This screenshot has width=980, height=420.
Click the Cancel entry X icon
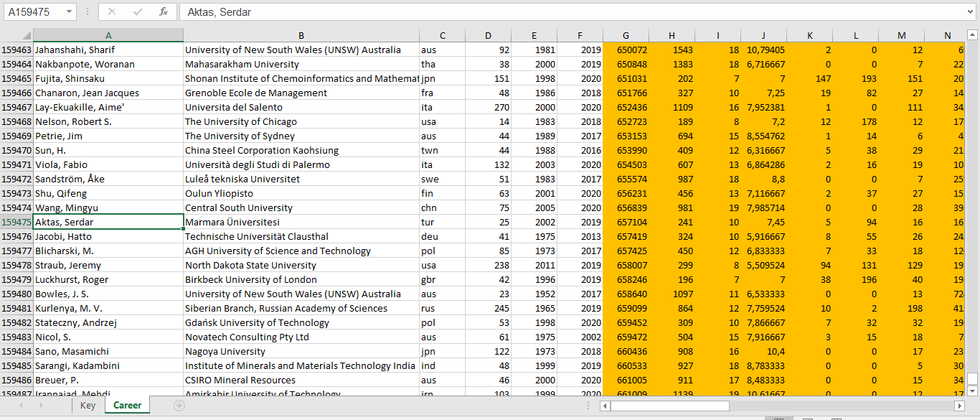[112, 12]
